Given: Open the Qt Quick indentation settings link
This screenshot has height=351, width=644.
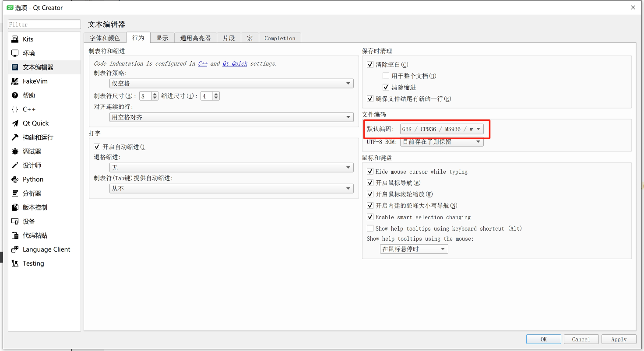Looking at the screenshot, I should 235,63.
